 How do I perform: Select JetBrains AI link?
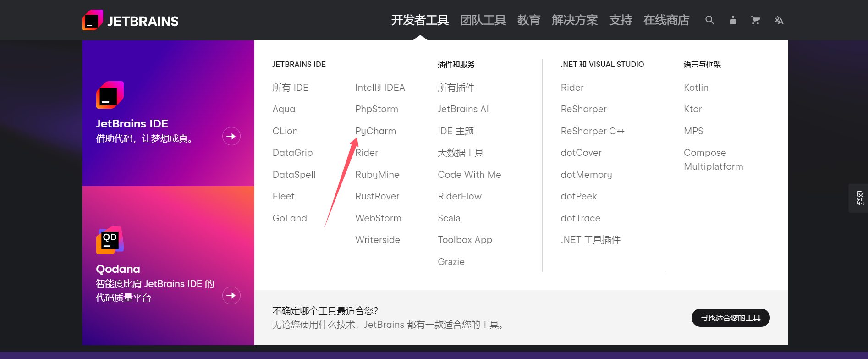[463, 109]
